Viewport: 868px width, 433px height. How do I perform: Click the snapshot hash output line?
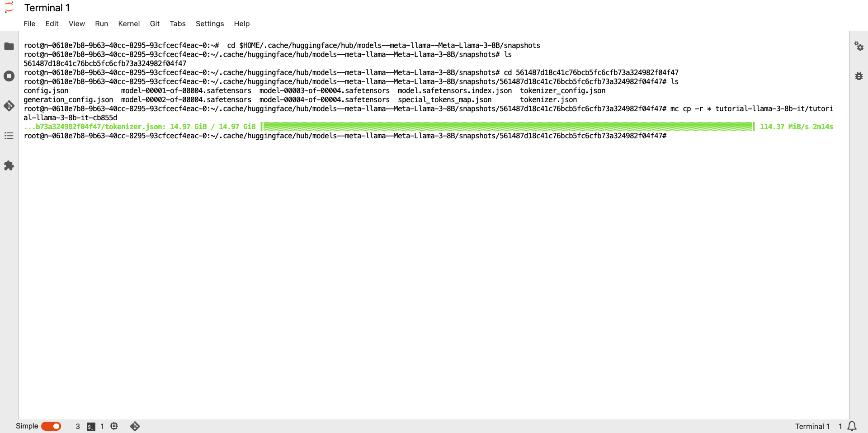click(105, 63)
